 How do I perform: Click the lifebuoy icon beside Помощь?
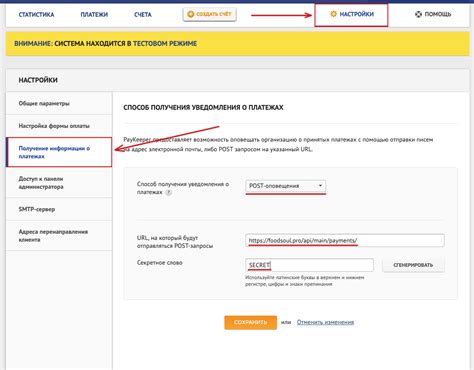pyautogui.click(x=418, y=14)
